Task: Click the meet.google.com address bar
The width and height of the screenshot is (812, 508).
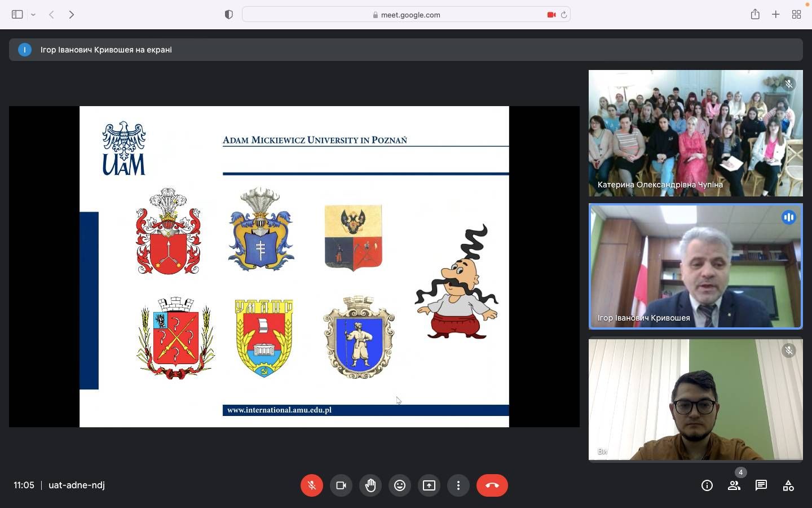Action: [406, 15]
